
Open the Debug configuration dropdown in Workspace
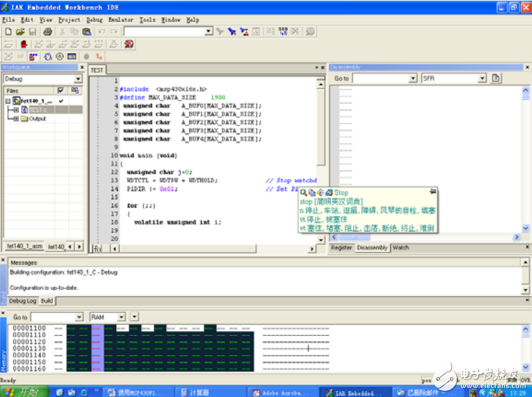77,79
